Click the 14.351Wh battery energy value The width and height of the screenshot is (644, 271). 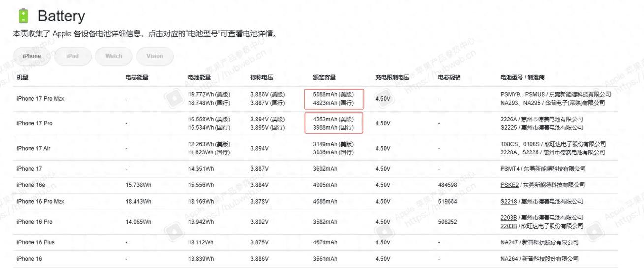coord(201,169)
